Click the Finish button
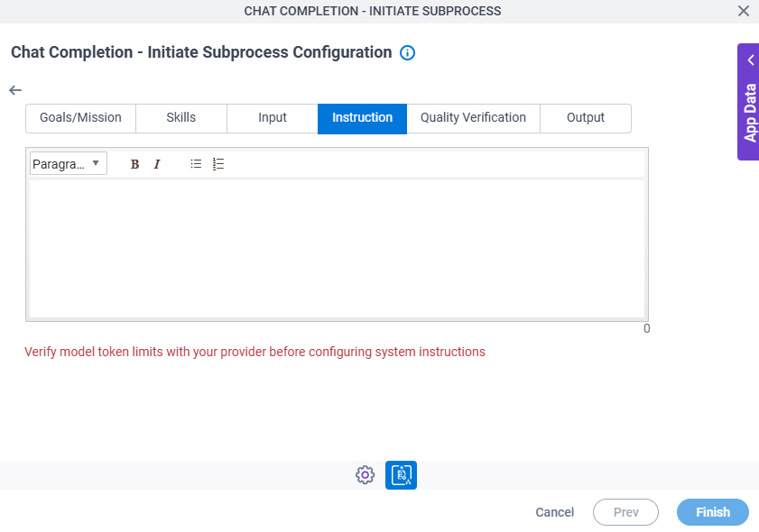 [x=713, y=512]
